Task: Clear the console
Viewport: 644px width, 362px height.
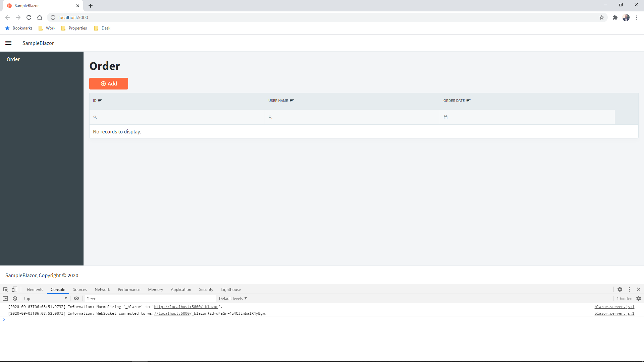Action: 15,299
